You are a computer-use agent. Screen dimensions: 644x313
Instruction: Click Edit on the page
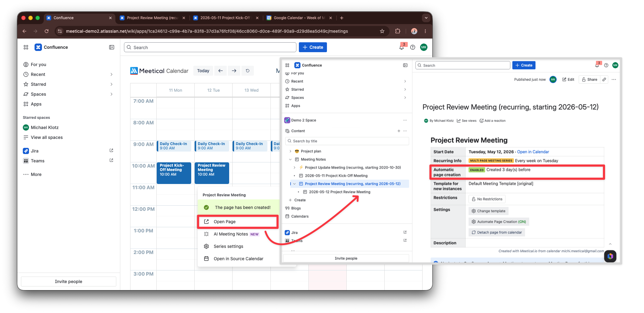[568, 80]
